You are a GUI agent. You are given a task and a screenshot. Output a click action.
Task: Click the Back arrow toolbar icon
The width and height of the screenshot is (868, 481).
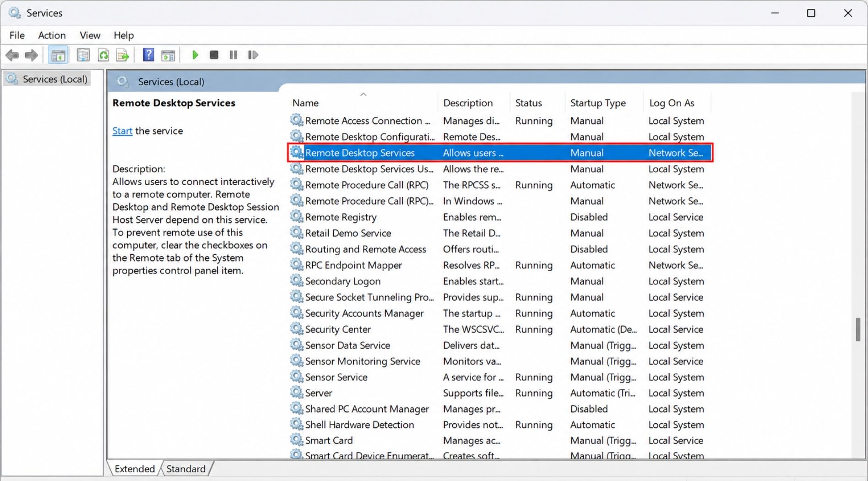pos(12,55)
